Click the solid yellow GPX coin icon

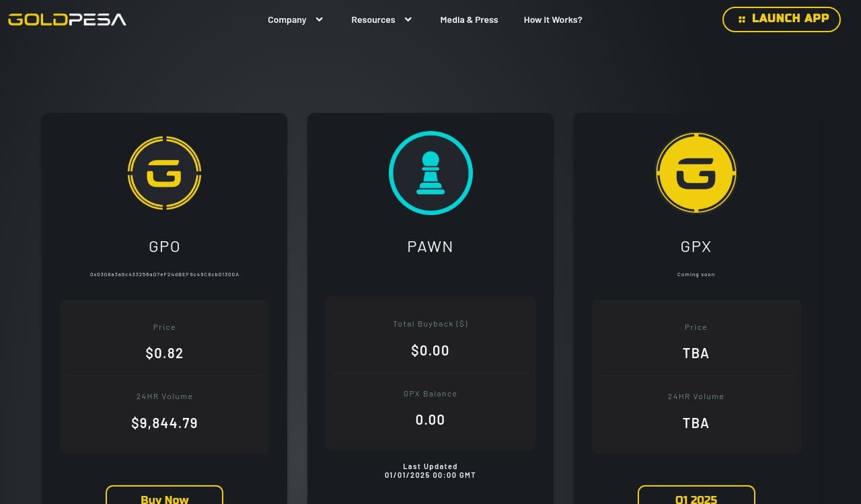tap(696, 173)
